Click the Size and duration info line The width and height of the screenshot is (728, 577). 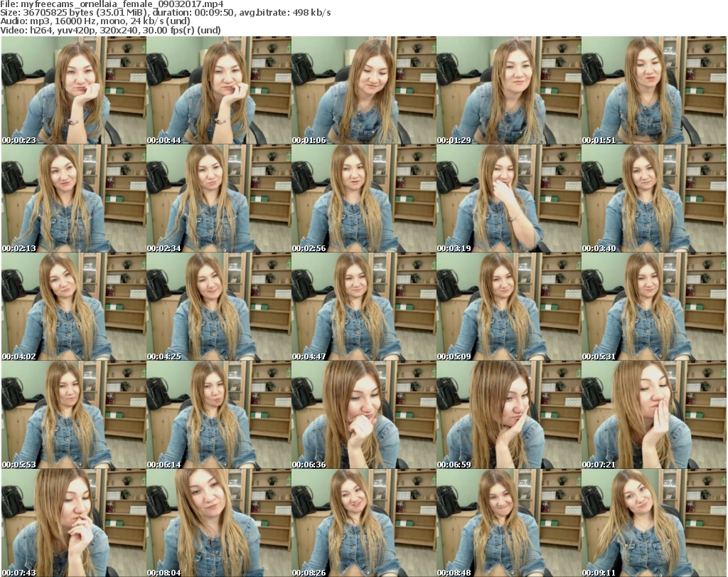click(165, 13)
